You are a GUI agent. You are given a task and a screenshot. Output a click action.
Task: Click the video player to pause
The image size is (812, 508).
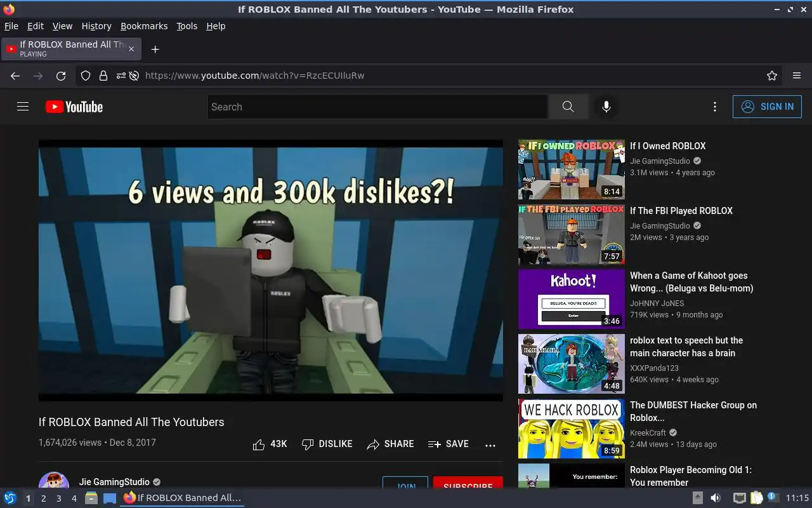point(271,271)
